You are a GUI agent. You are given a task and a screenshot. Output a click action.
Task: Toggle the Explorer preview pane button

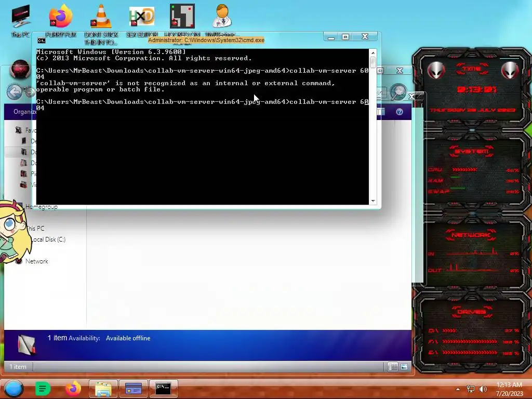click(381, 112)
